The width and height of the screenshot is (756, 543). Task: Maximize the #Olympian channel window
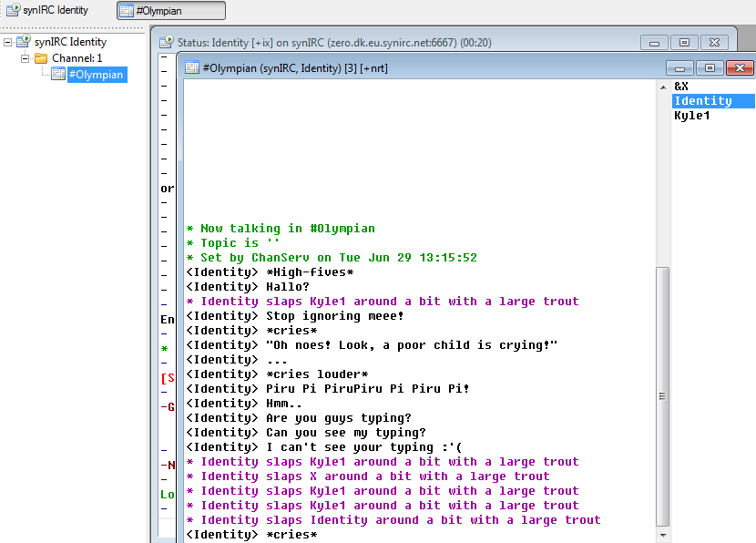pyautogui.click(x=710, y=68)
